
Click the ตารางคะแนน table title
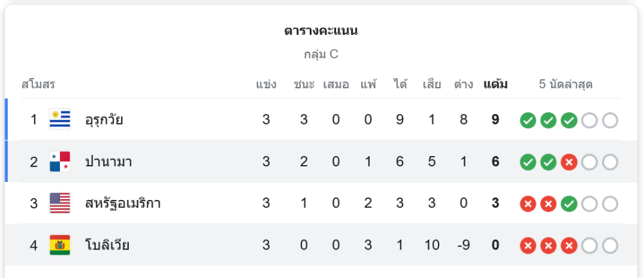321,31
